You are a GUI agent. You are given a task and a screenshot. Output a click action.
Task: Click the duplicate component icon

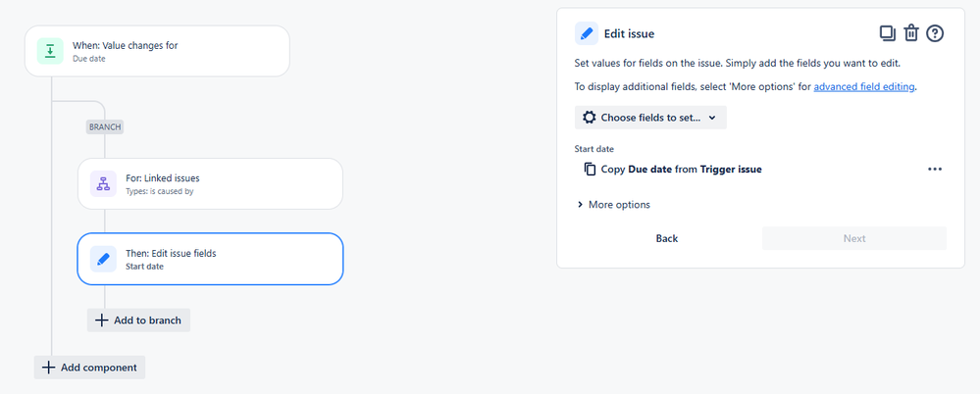coord(888,33)
